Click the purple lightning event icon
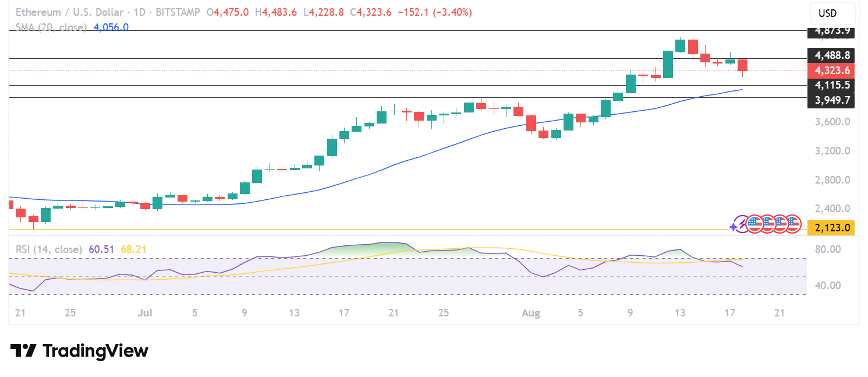868x377 pixels. pyautogui.click(x=742, y=223)
